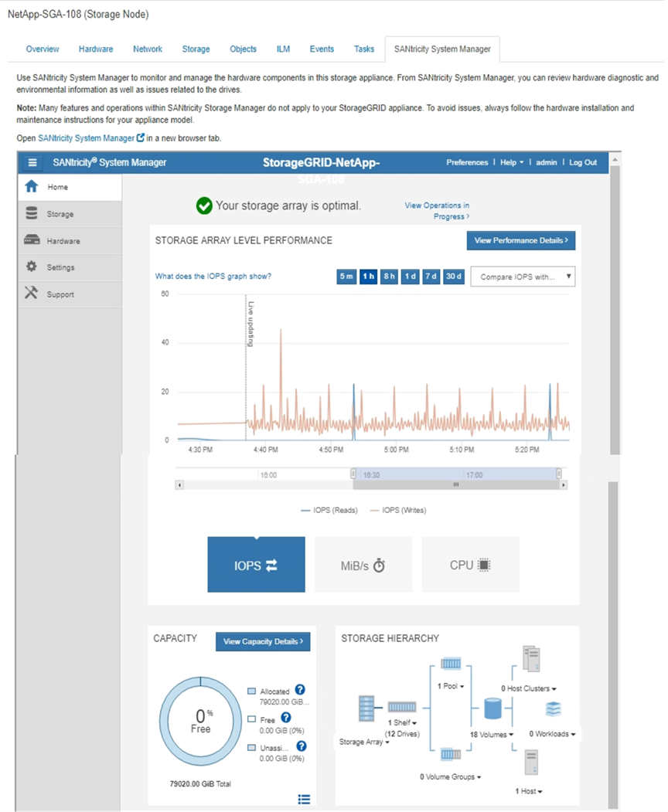
Task: Click View Capacity Details button
Action: (x=263, y=641)
